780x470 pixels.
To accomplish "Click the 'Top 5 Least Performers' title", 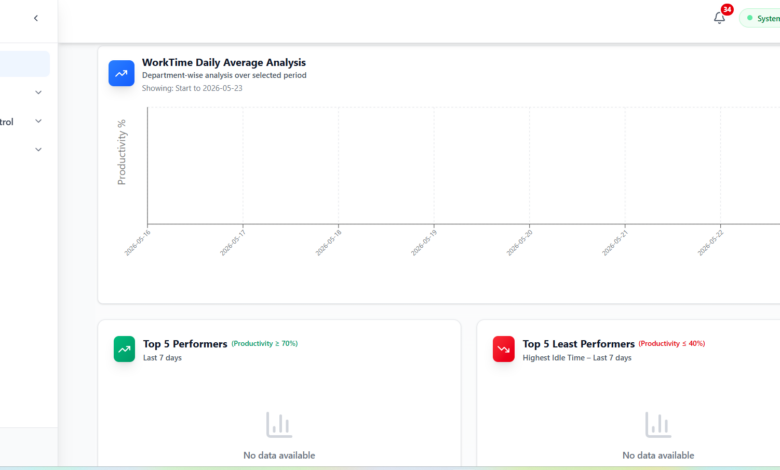I will (x=579, y=344).
